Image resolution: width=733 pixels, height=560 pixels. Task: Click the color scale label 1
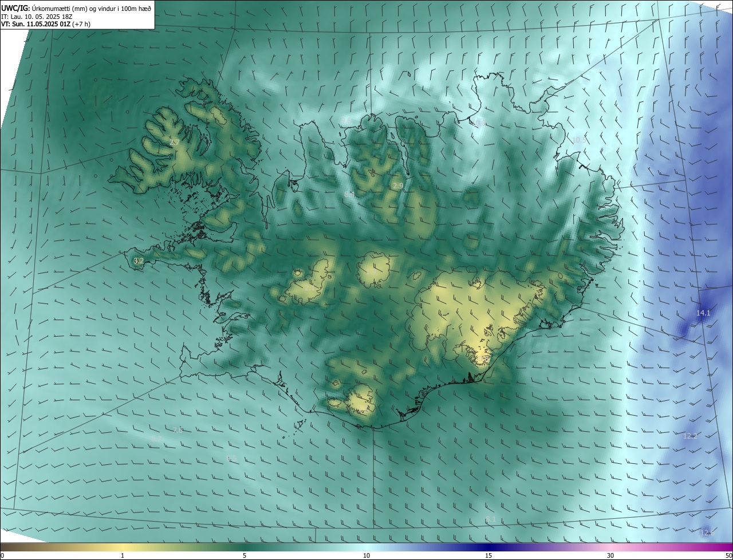click(123, 555)
